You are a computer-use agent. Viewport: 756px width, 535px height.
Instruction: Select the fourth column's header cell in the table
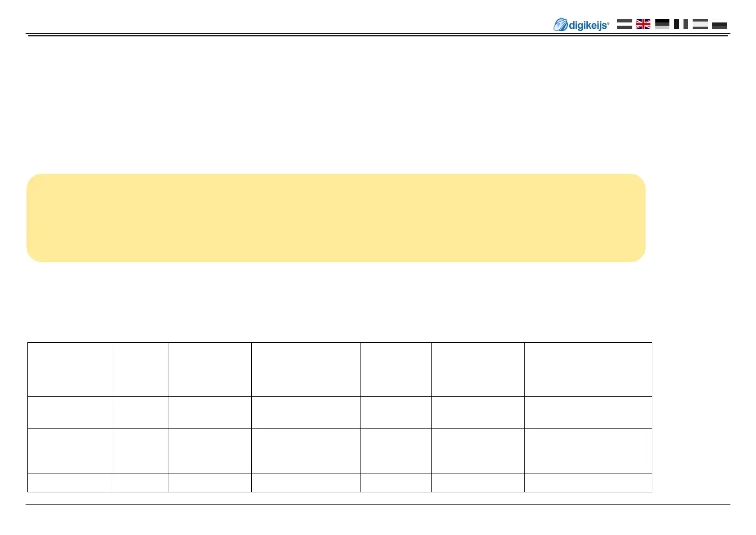coord(306,369)
